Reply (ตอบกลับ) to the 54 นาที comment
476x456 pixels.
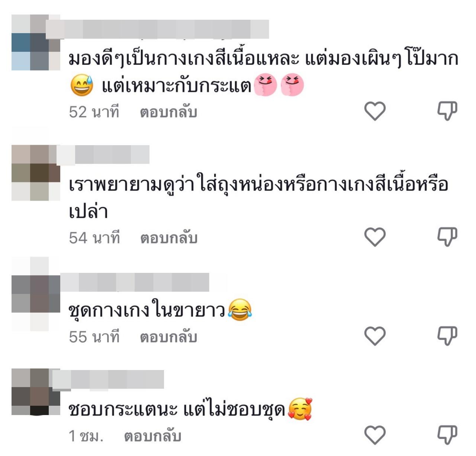coord(168,238)
